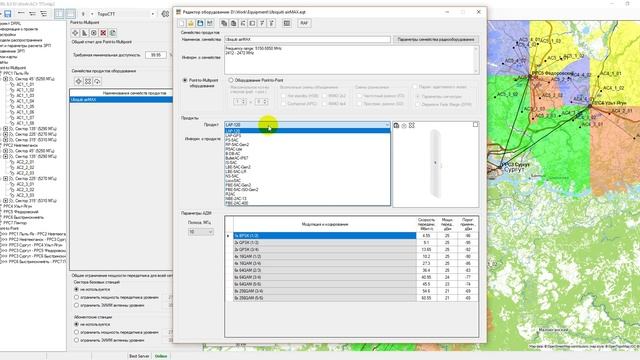Select tree item РРС5 Федоровский
This screenshot has width=640, height=360.
pyautogui.click(x=21, y=212)
